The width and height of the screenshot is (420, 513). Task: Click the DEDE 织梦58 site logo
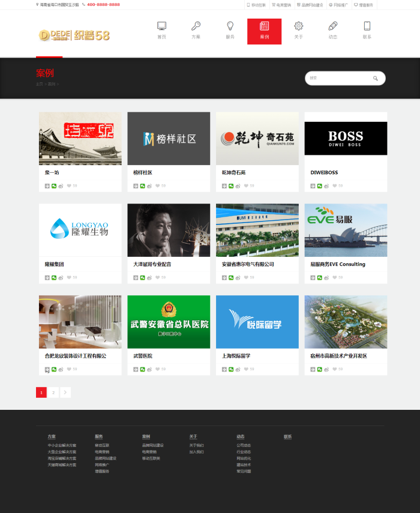74,35
